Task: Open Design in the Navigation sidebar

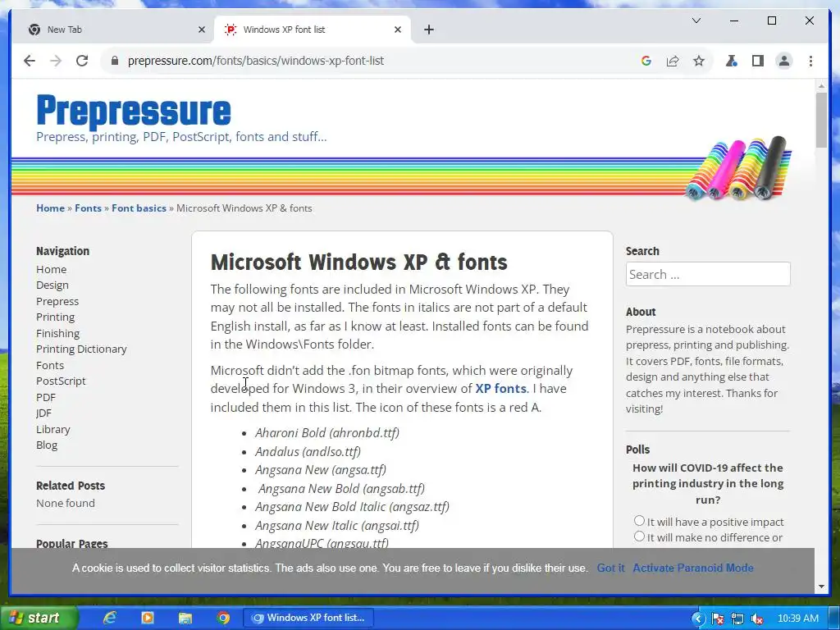Action: [52, 285]
